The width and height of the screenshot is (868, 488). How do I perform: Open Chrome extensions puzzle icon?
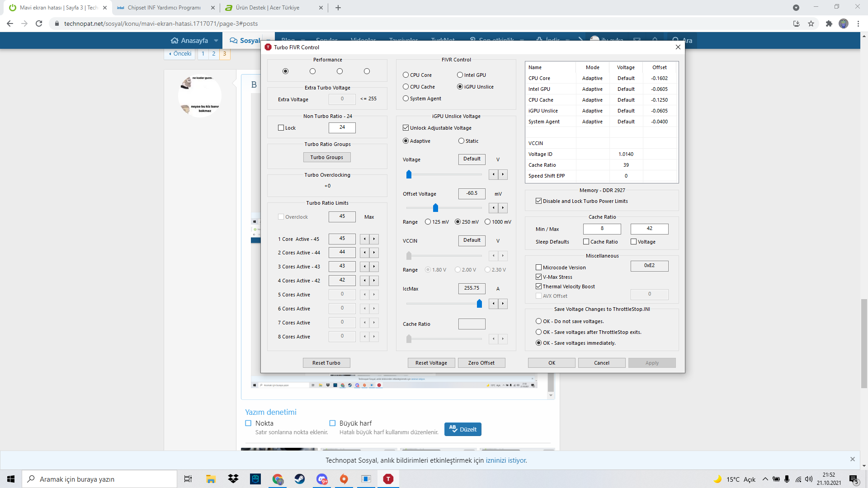[829, 23]
